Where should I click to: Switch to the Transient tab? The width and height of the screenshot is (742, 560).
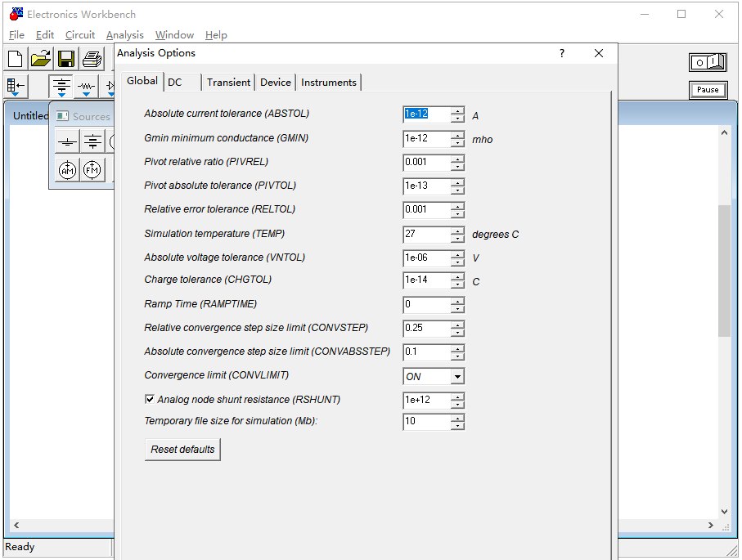point(228,83)
